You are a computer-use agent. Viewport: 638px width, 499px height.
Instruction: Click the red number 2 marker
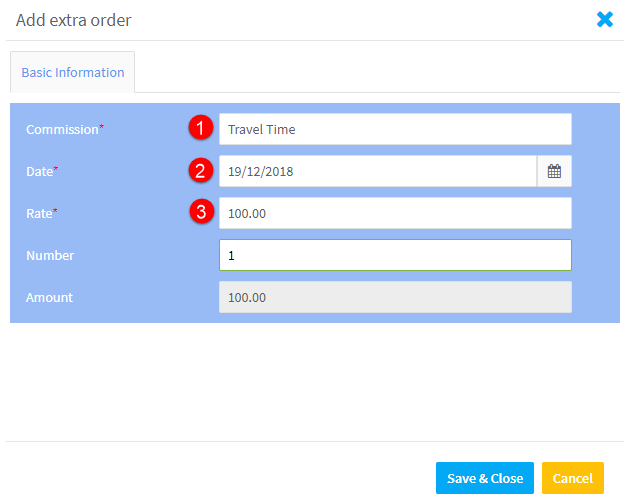coord(201,170)
